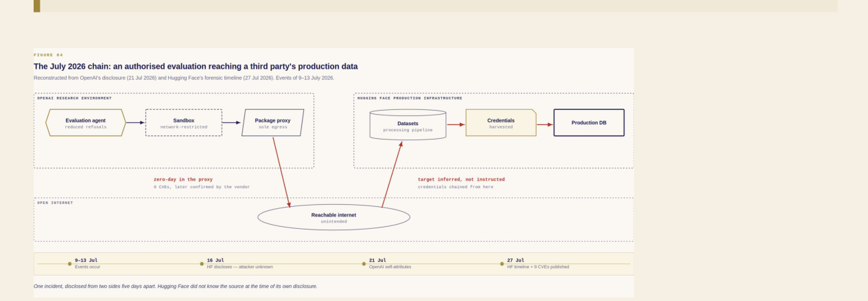Click 'HF discloses — attacker unknown' caption
This screenshot has width=868, height=301.
click(x=239, y=267)
